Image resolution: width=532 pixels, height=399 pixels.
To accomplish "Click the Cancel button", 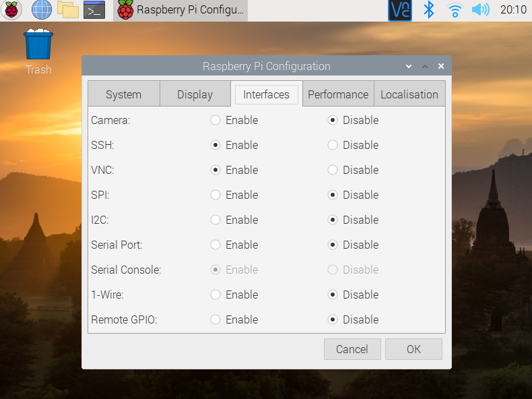I will 352,349.
